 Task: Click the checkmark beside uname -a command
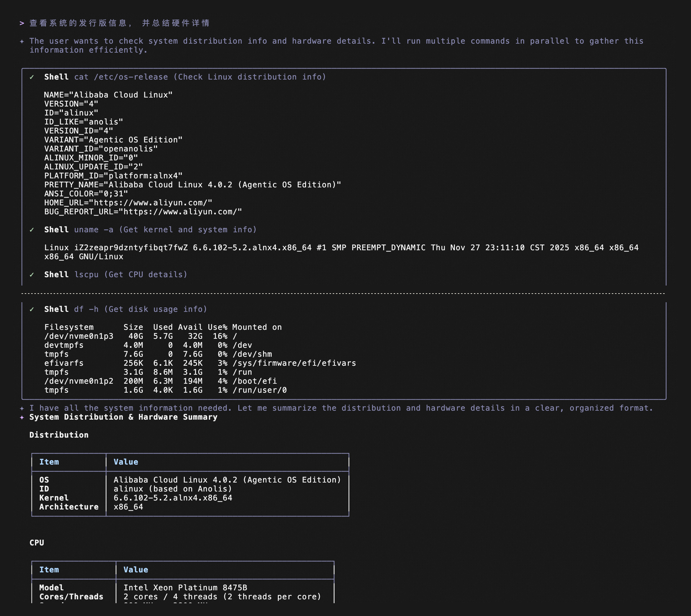click(32, 230)
